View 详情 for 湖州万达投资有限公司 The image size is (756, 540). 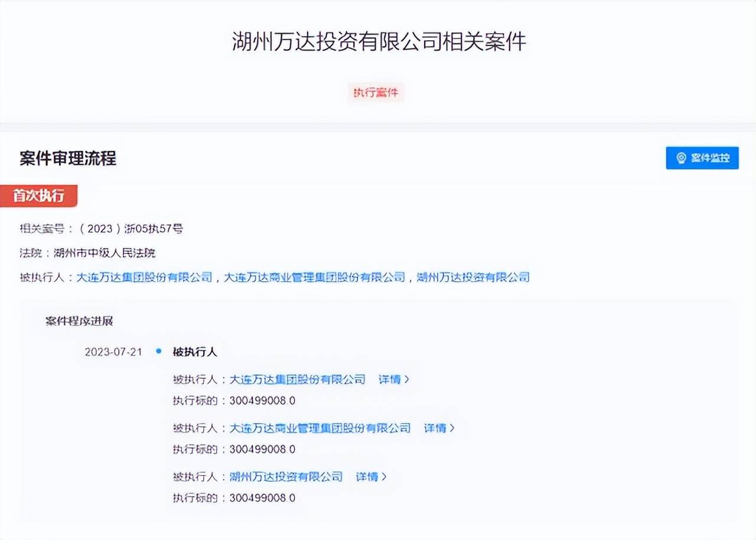coord(372,476)
